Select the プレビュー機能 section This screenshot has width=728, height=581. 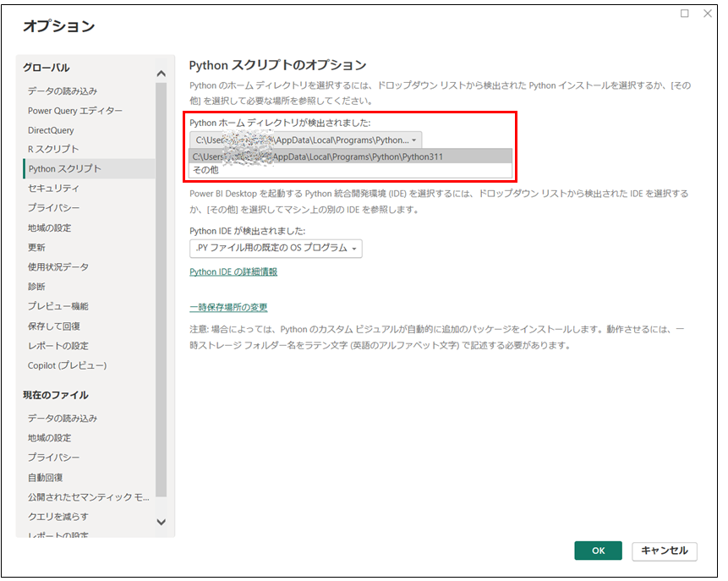57,306
